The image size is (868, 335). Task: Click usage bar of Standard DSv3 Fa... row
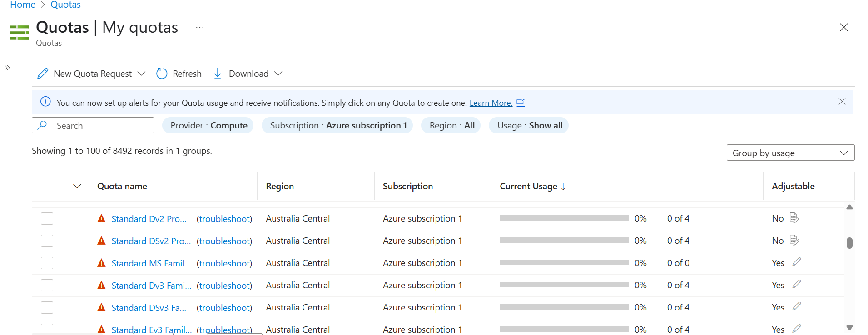[564, 307]
